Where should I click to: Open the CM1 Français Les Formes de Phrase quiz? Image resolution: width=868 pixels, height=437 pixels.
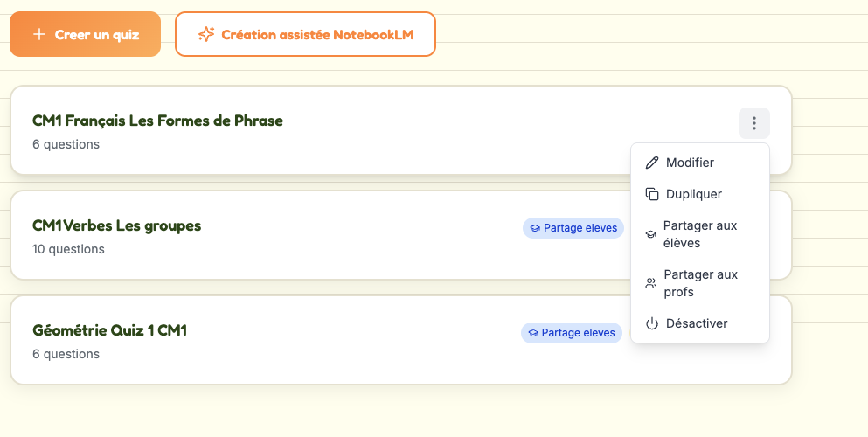tap(157, 121)
